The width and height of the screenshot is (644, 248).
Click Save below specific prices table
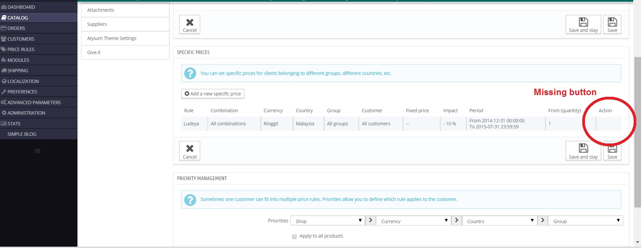pos(612,151)
